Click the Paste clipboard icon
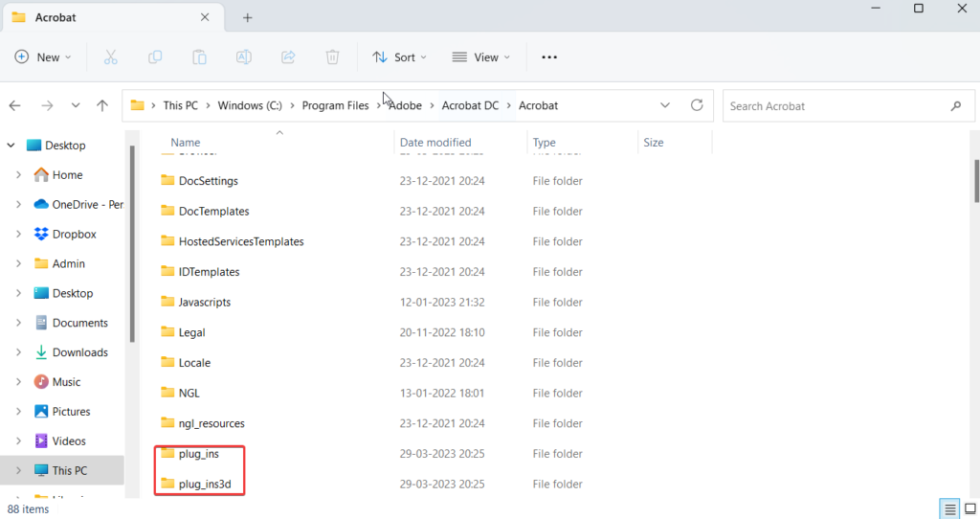 [x=199, y=57]
